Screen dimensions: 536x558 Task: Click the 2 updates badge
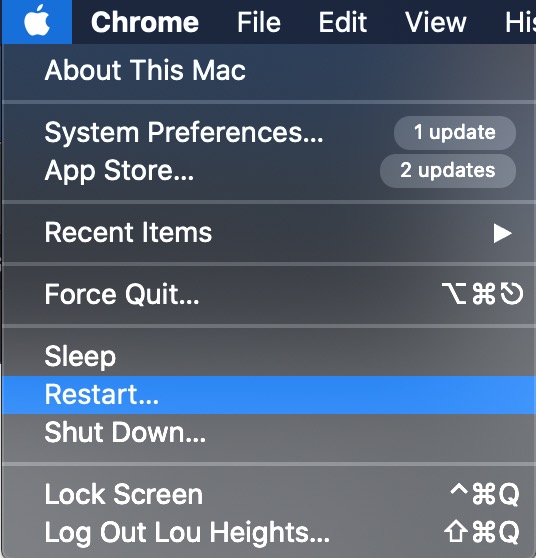[448, 170]
